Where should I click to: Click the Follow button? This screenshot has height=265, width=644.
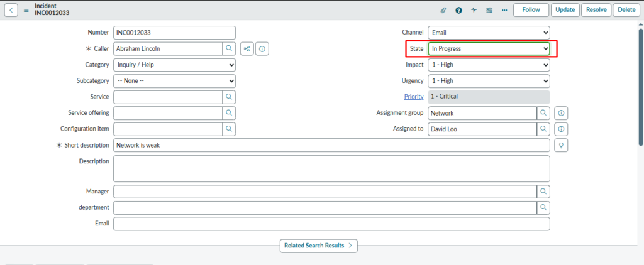point(531,10)
